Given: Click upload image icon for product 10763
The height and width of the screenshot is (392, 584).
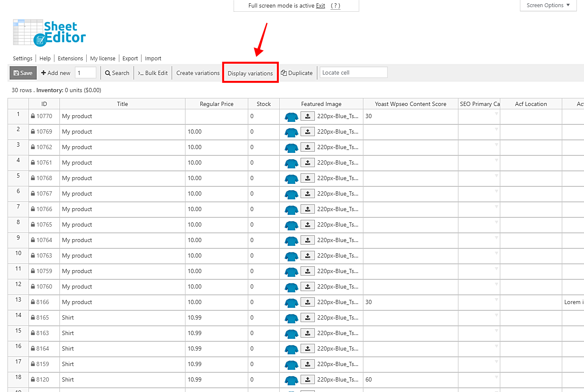Looking at the screenshot, I should [x=308, y=256].
